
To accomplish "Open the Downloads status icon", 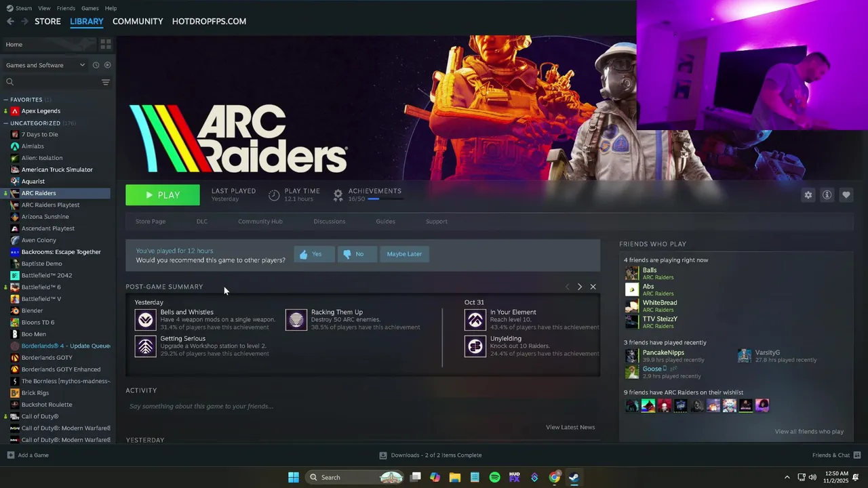I will (x=383, y=455).
